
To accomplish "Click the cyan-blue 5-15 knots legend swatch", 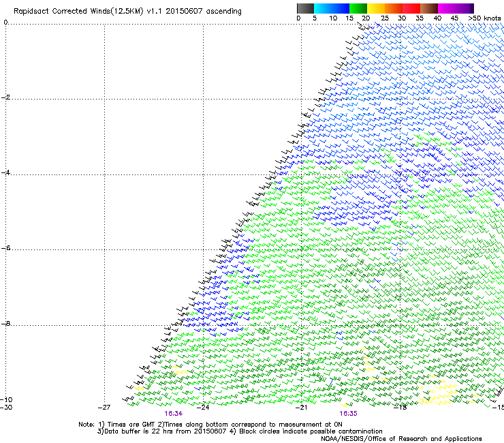I will pyautogui.click(x=332, y=8).
